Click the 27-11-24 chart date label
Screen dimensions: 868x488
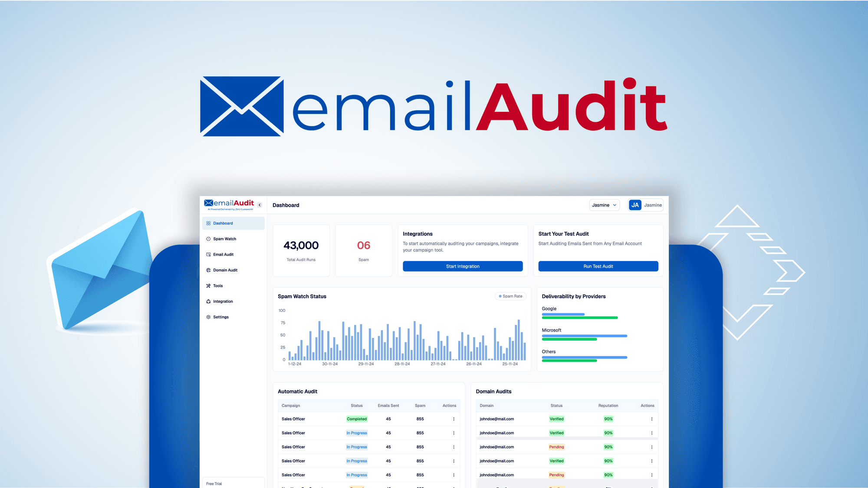(438, 364)
